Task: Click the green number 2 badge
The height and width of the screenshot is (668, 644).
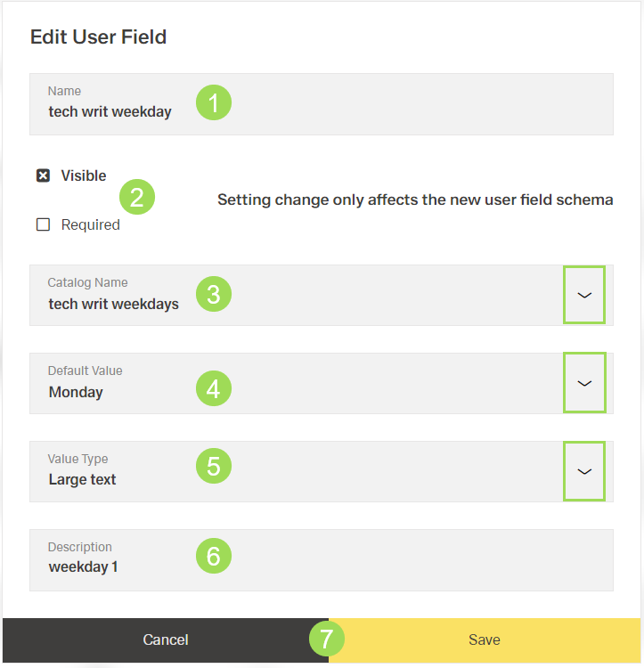Action: 136,197
